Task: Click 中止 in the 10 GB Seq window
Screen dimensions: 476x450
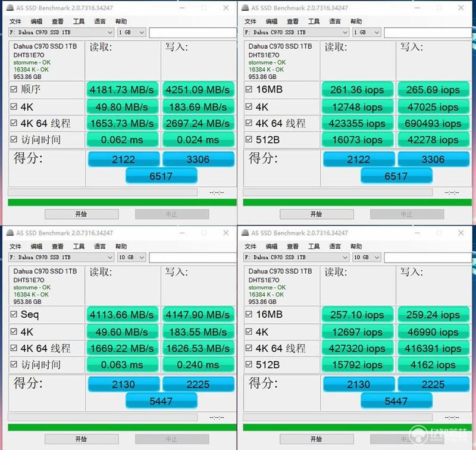Action: [172, 439]
